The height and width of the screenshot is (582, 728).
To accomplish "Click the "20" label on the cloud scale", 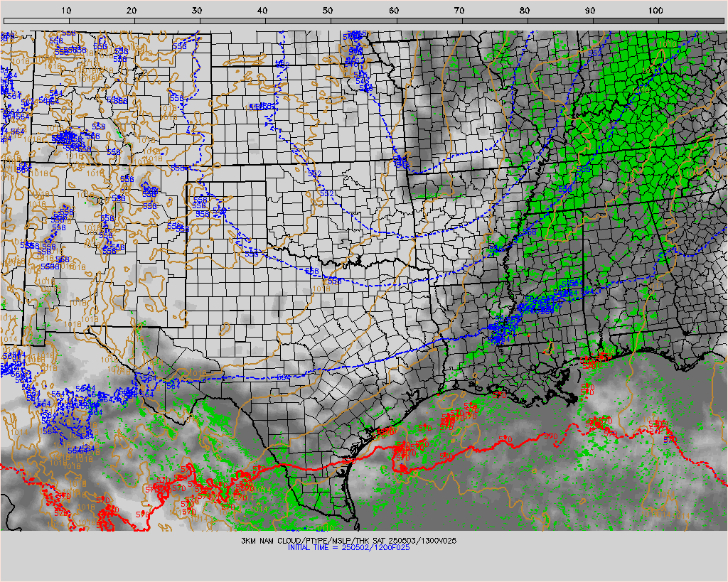I will [x=132, y=11].
